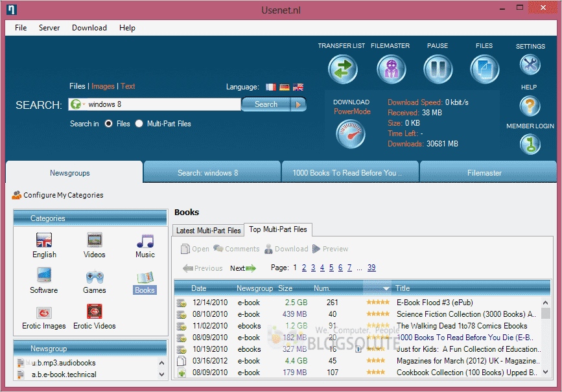The height and width of the screenshot is (392, 562).
Task: Open the Transfer List icon
Action: pos(343,69)
